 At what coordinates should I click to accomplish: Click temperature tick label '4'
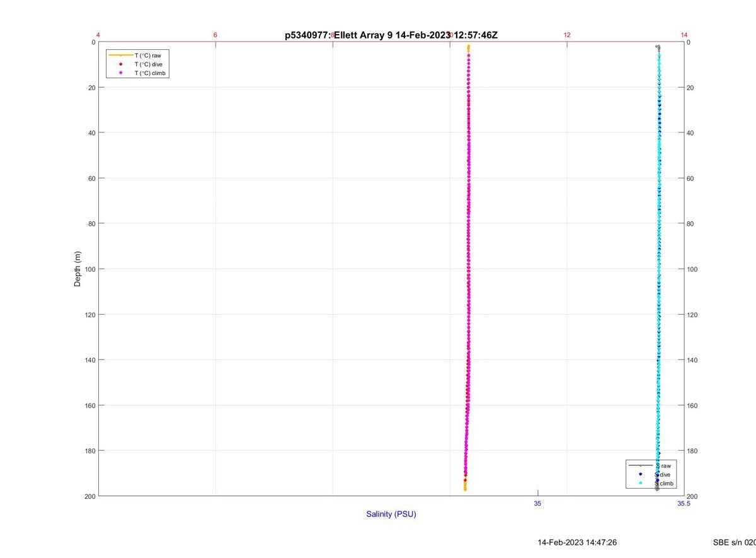(x=98, y=35)
